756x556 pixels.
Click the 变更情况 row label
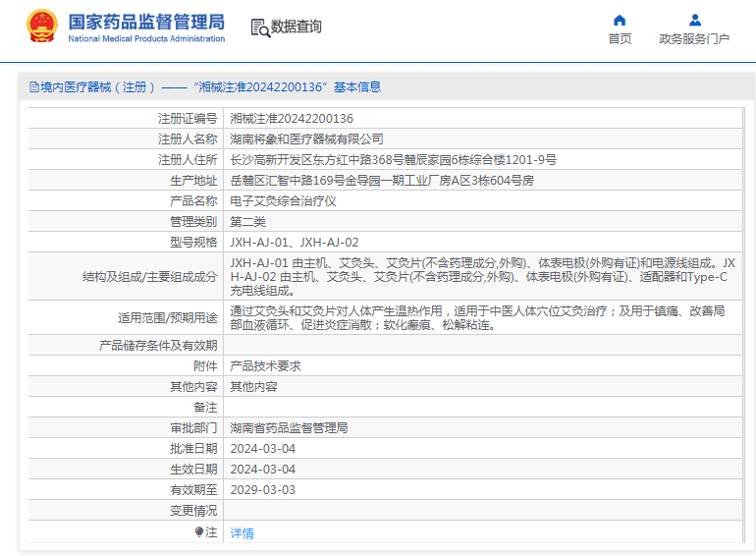(x=193, y=511)
